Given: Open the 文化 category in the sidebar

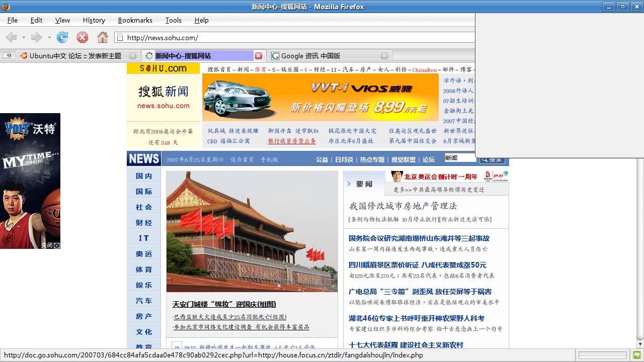Looking at the screenshot, I should point(144,332).
